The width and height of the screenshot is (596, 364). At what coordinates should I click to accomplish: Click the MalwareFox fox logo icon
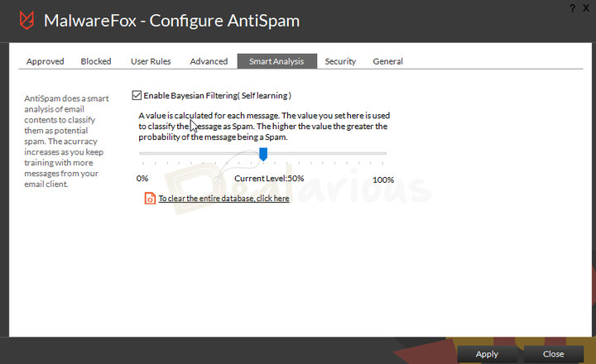click(27, 20)
